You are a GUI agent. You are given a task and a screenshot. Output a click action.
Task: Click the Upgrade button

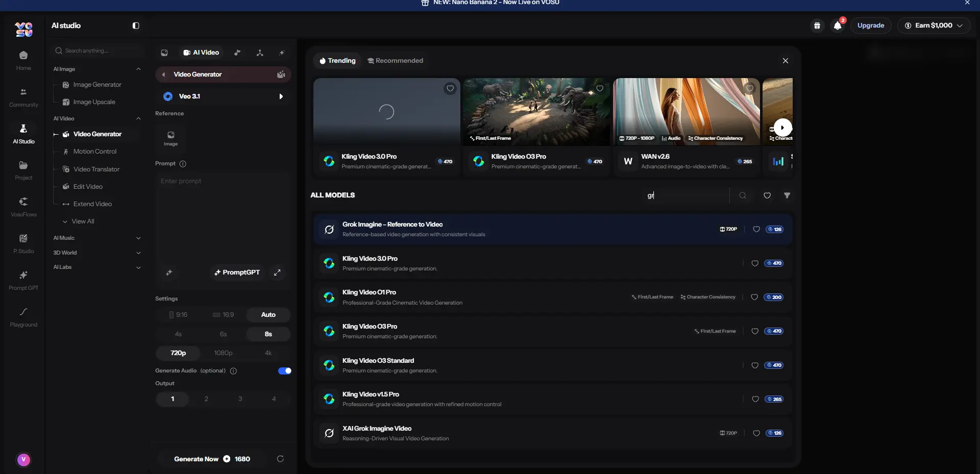871,26
